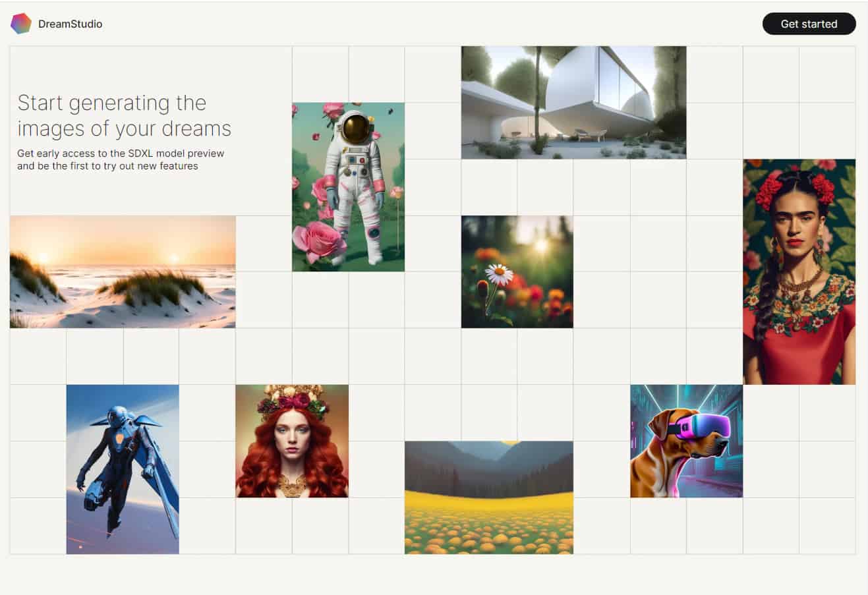
Task: Open the yellow flower field landscape image
Action: [489, 497]
